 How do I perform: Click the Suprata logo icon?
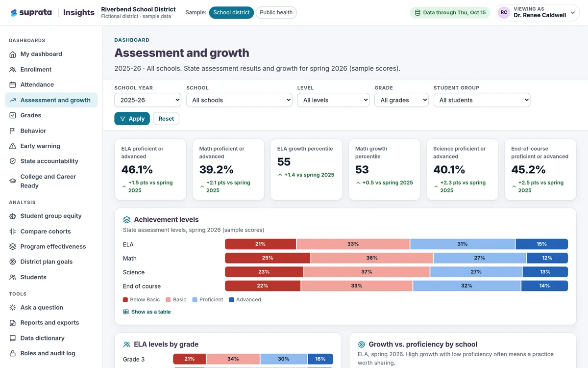tap(14, 13)
